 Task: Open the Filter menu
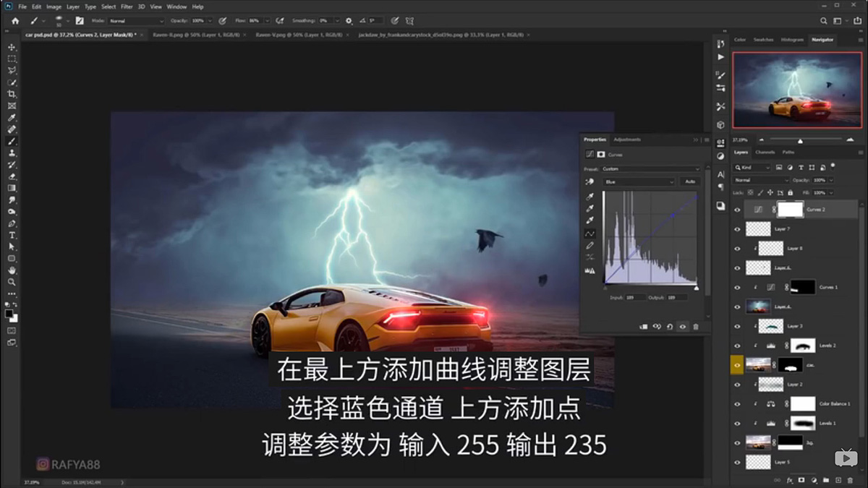tap(125, 6)
